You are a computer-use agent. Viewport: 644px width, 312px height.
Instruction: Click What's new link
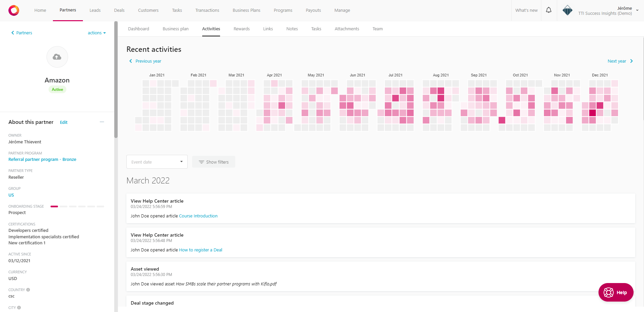(x=526, y=10)
